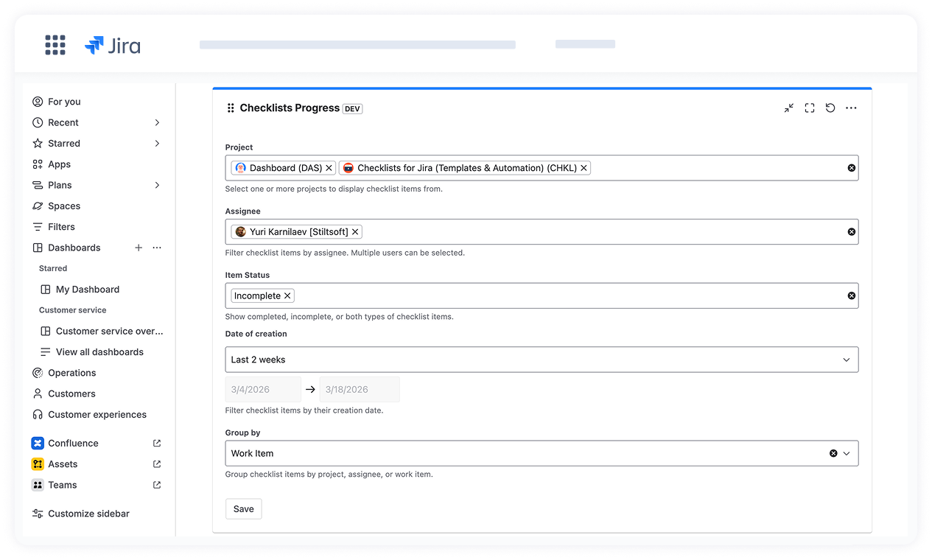Click the add dashboard plus icon
Image resolution: width=932 pixels, height=560 pixels.
(139, 248)
